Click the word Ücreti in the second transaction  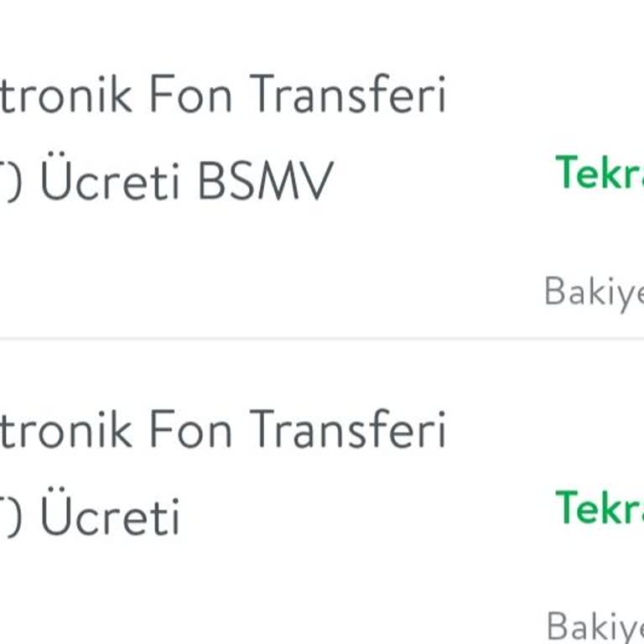110,517
